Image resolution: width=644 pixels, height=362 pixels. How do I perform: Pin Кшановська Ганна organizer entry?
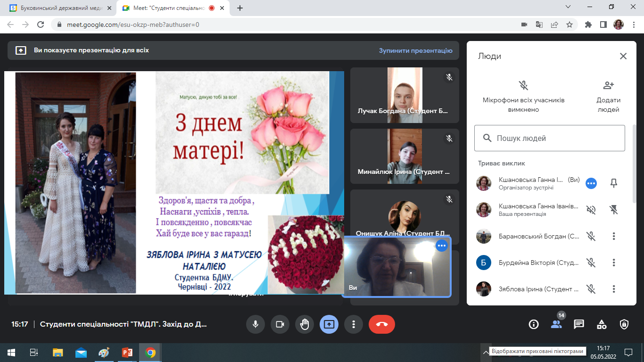click(614, 183)
